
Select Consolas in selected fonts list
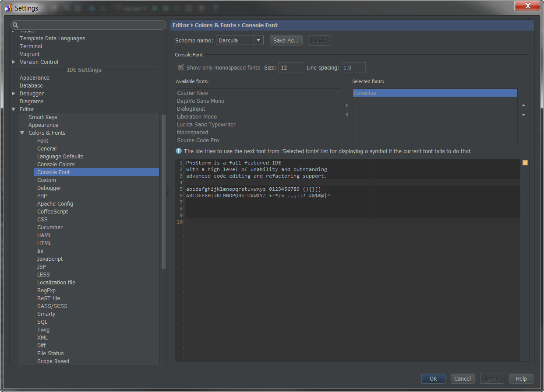tap(435, 93)
